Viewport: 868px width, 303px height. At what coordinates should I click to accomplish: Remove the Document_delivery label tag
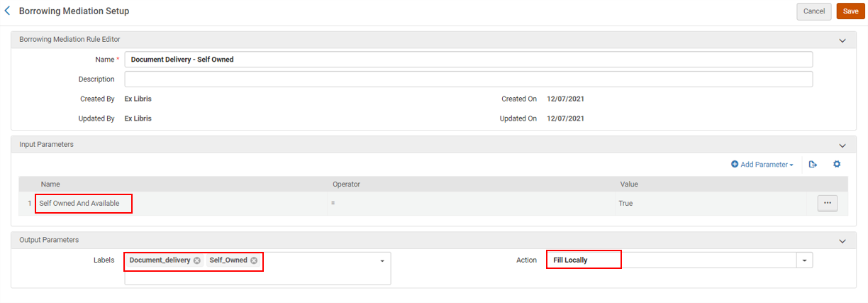[x=196, y=260]
